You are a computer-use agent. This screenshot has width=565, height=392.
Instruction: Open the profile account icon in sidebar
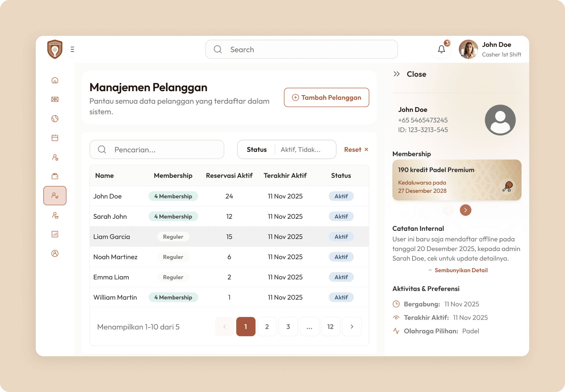55,253
